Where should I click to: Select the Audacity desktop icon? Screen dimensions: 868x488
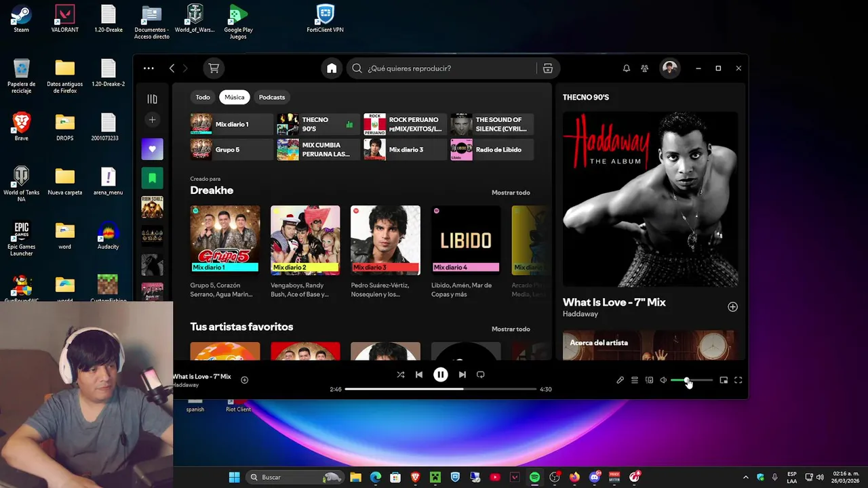point(108,235)
